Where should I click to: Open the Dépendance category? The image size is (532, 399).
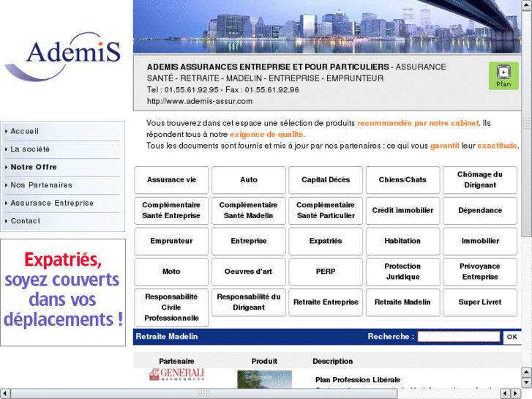point(480,211)
